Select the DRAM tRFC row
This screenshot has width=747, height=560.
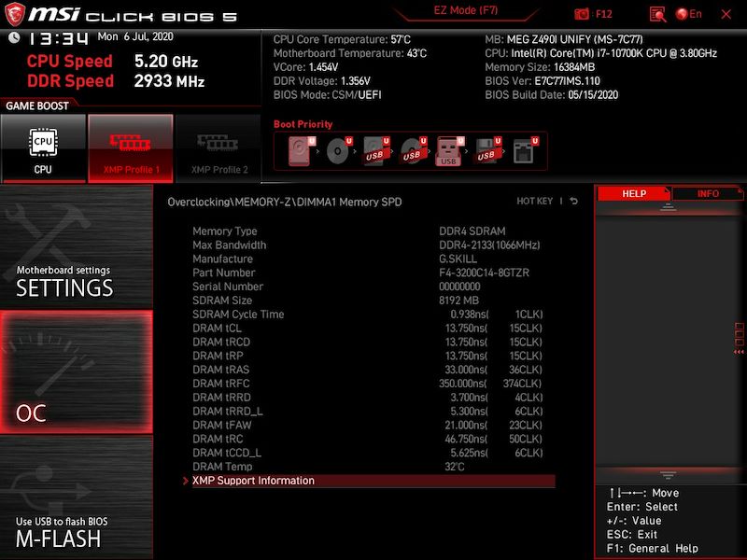pos(373,384)
